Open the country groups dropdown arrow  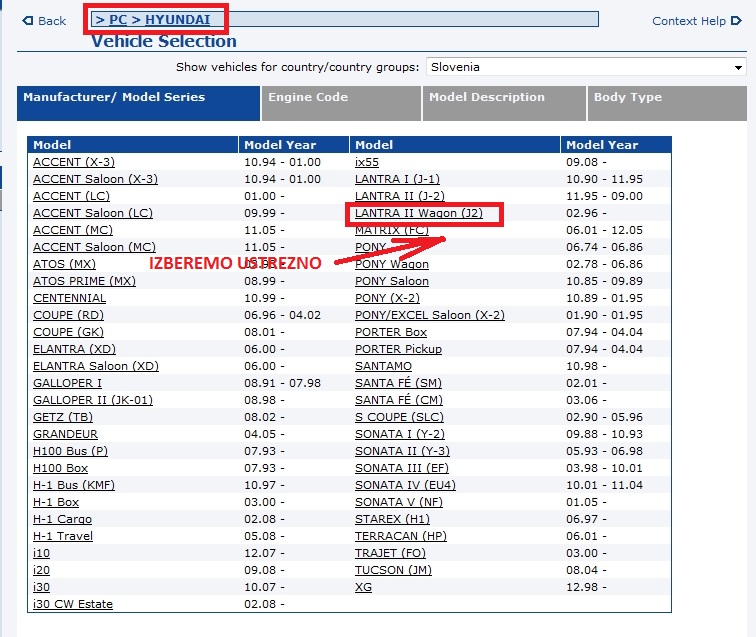(738, 67)
